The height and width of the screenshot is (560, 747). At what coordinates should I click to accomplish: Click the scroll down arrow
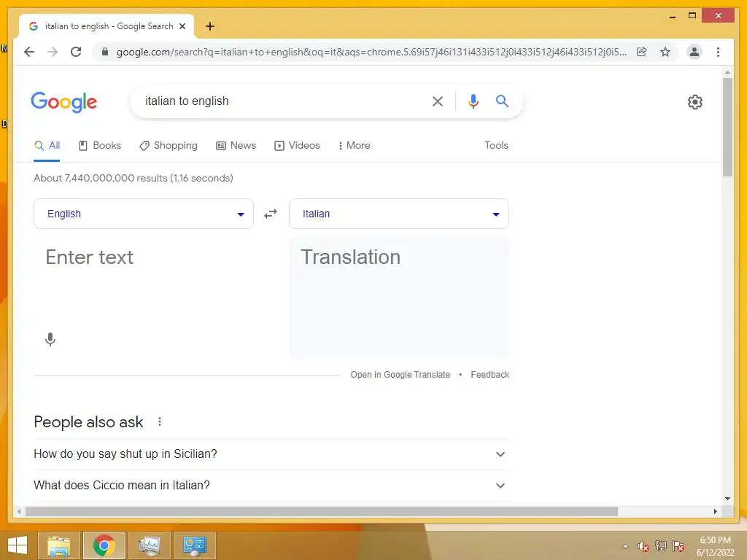(727, 499)
